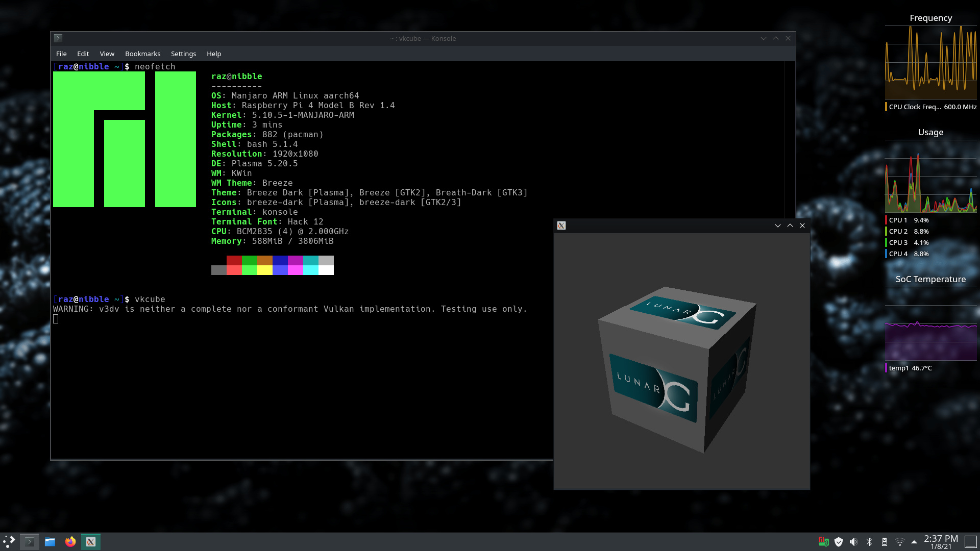The width and height of the screenshot is (980, 551).
Task: Maximize the vkcube window
Action: coord(790,226)
